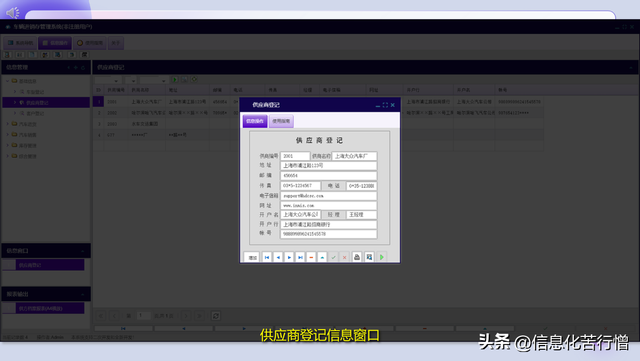
Task: Click the supplier name field 上海大众汽车厂
Action: [354, 156]
